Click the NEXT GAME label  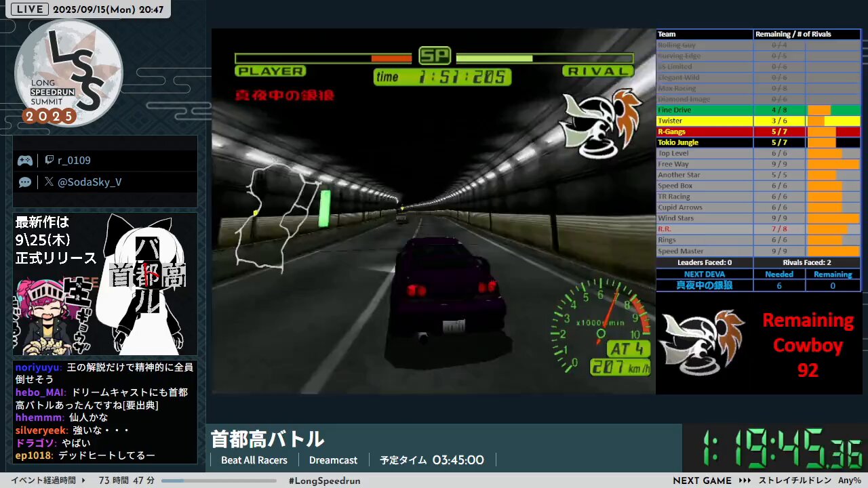[x=702, y=481]
